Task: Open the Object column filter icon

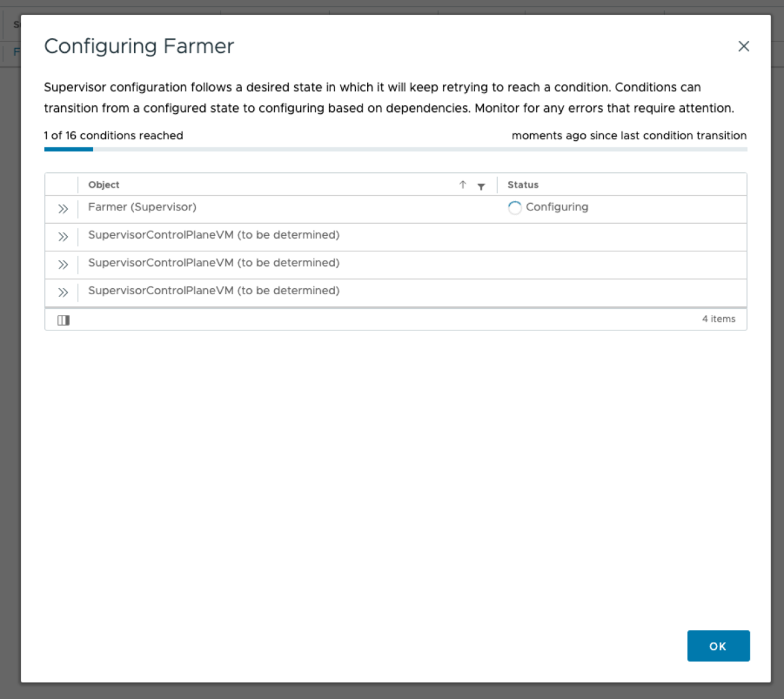Action: point(481,186)
